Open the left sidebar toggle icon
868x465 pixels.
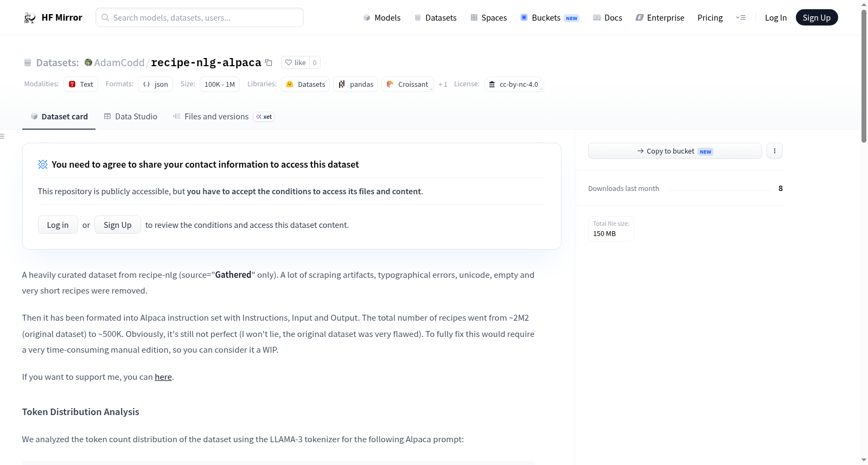2,136
